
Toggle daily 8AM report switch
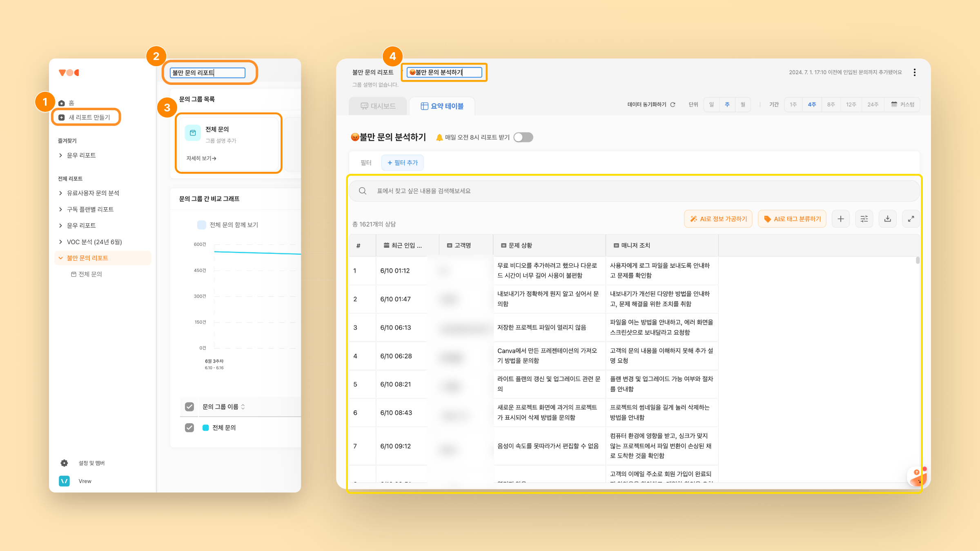click(523, 137)
